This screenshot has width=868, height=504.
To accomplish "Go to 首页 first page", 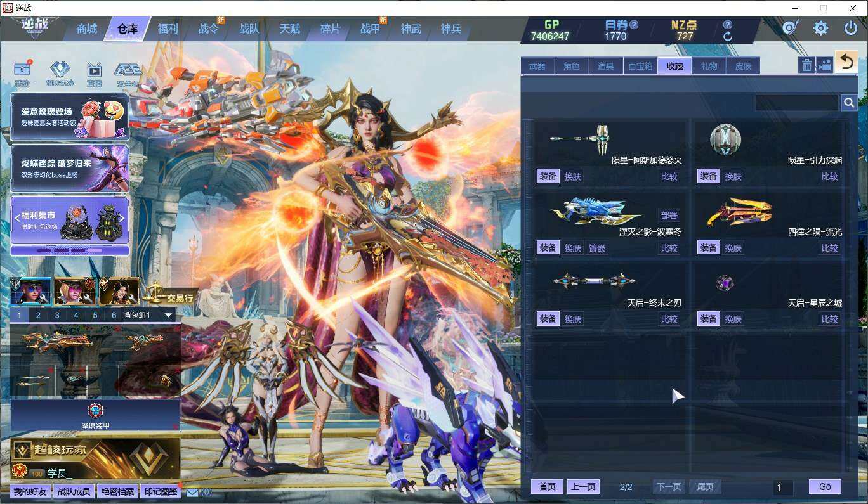I will (x=548, y=487).
